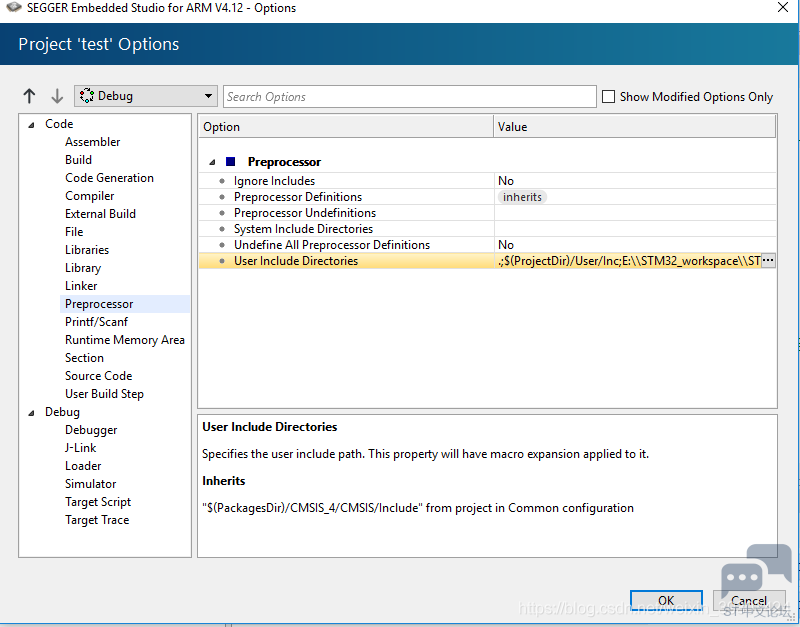Collapse the Preprocessor option group

click(x=212, y=162)
